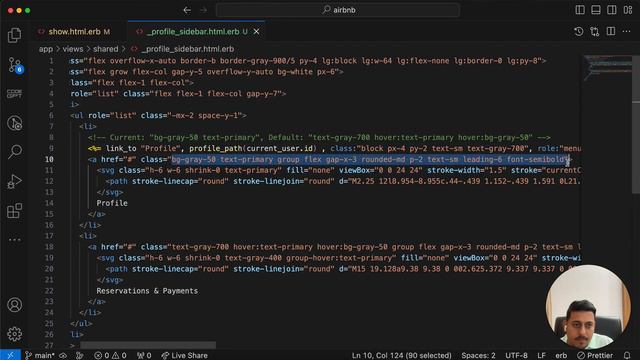Change indentation via Spaces: 2

coord(478,355)
